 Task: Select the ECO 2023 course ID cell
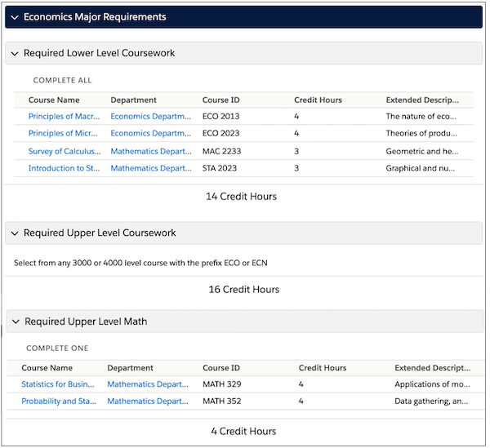pyautogui.click(x=221, y=133)
